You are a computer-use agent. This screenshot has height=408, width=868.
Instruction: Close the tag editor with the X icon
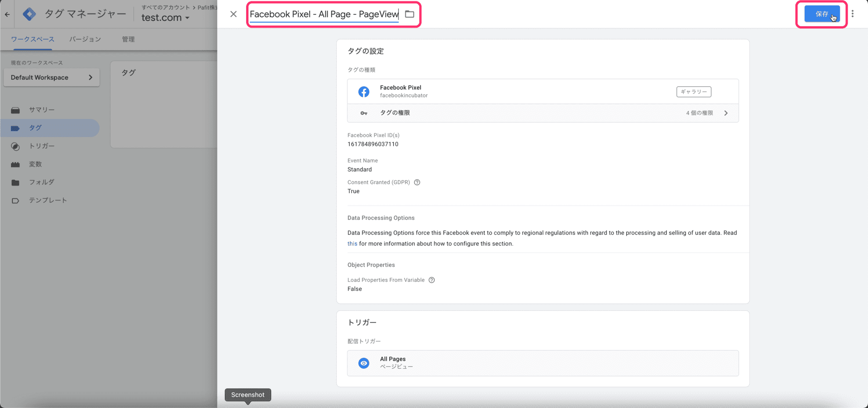(x=234, y=14)
